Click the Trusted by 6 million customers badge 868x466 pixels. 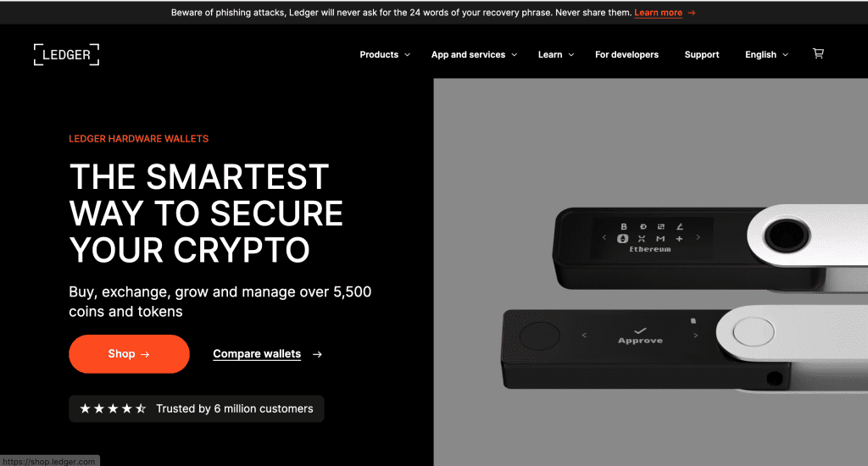tap(197, 408)
